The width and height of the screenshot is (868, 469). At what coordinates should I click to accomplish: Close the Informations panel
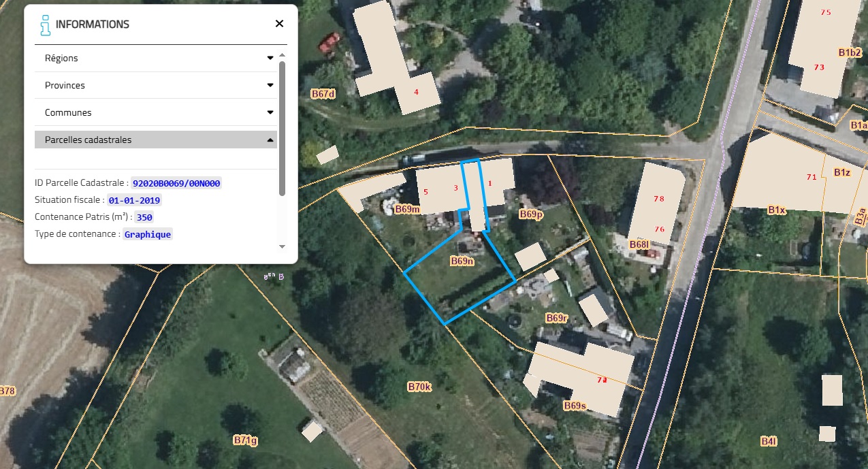click(x=279, y=24)
